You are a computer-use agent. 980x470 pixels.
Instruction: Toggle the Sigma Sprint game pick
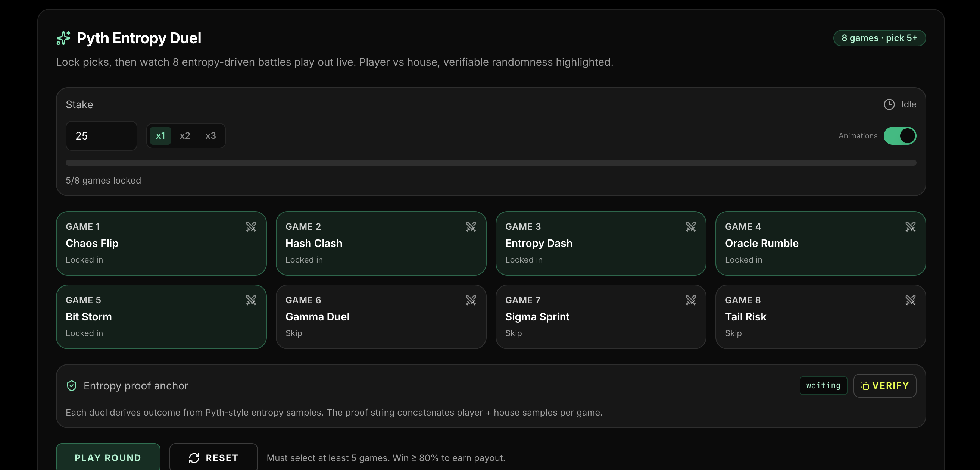(x=600, y=316)
